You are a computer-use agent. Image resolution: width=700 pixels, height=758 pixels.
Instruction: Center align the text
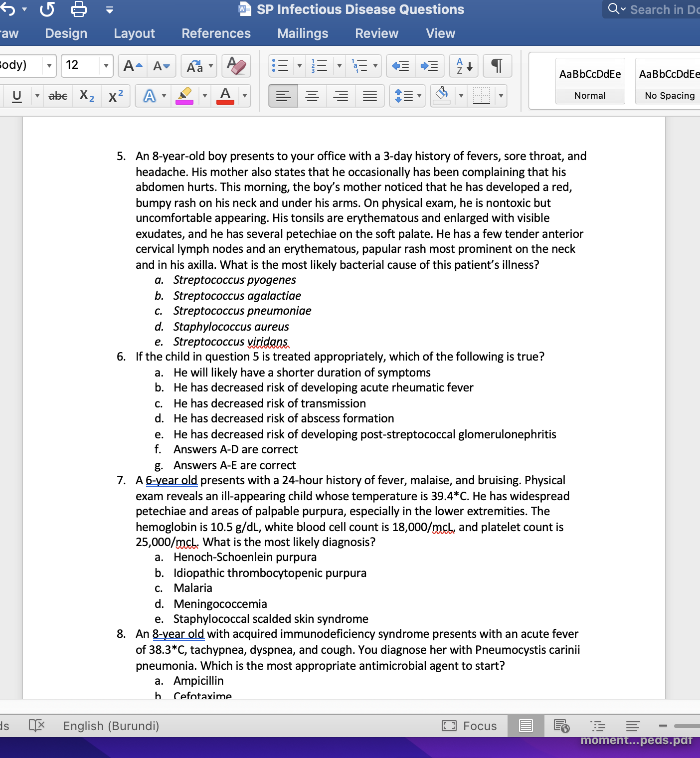point(312,96)
